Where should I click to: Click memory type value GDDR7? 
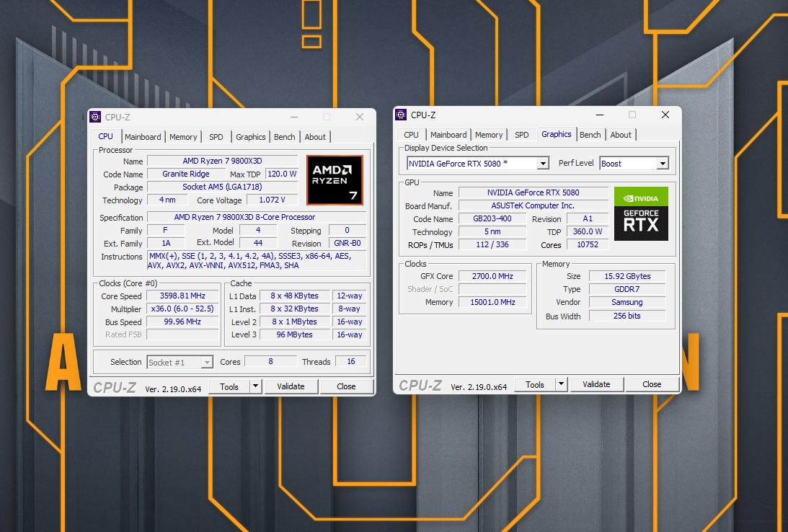coord(627,289)
